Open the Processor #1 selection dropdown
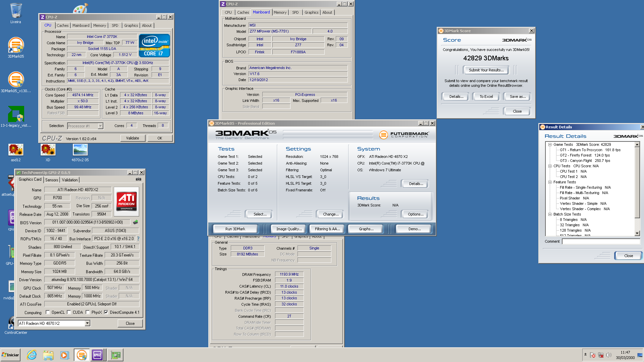The width and height of the screenshot is (644, 362). point(100,126)
